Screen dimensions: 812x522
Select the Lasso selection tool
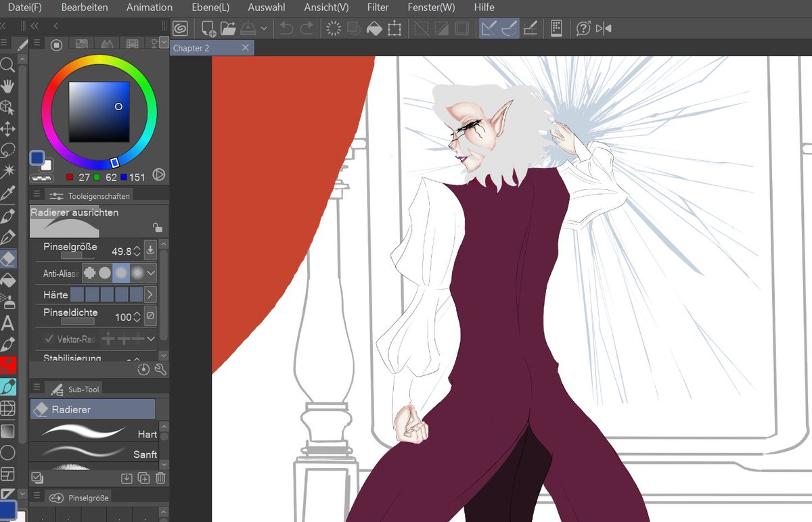pos(7,149)
